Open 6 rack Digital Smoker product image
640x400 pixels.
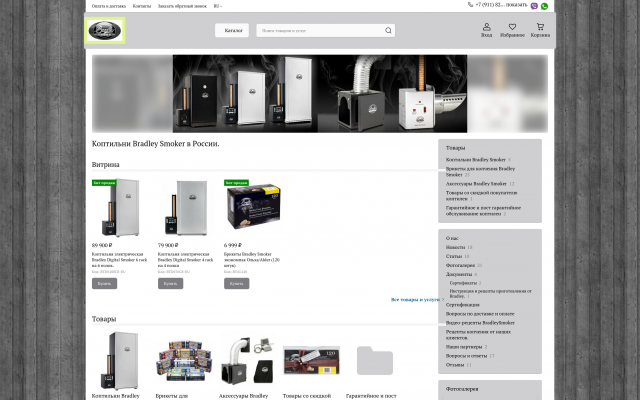coord(120,208)
